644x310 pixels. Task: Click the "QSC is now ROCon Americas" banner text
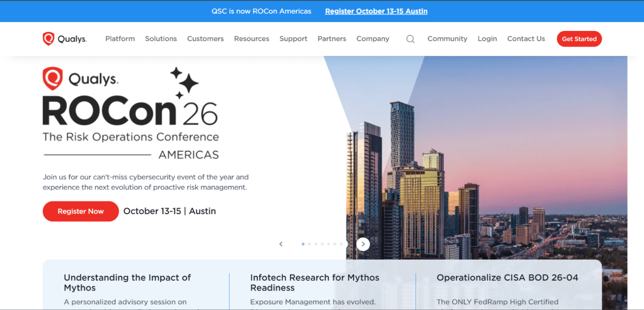261,11
